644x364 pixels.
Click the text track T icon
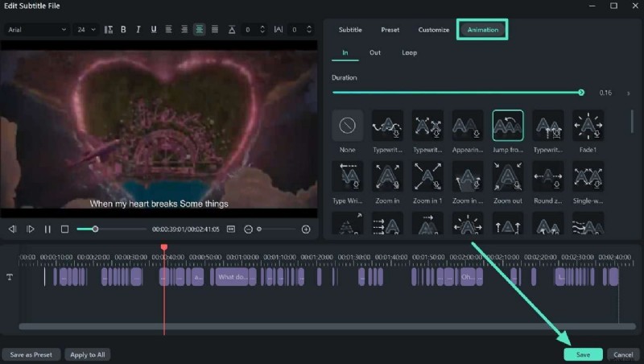click(10, 277)
